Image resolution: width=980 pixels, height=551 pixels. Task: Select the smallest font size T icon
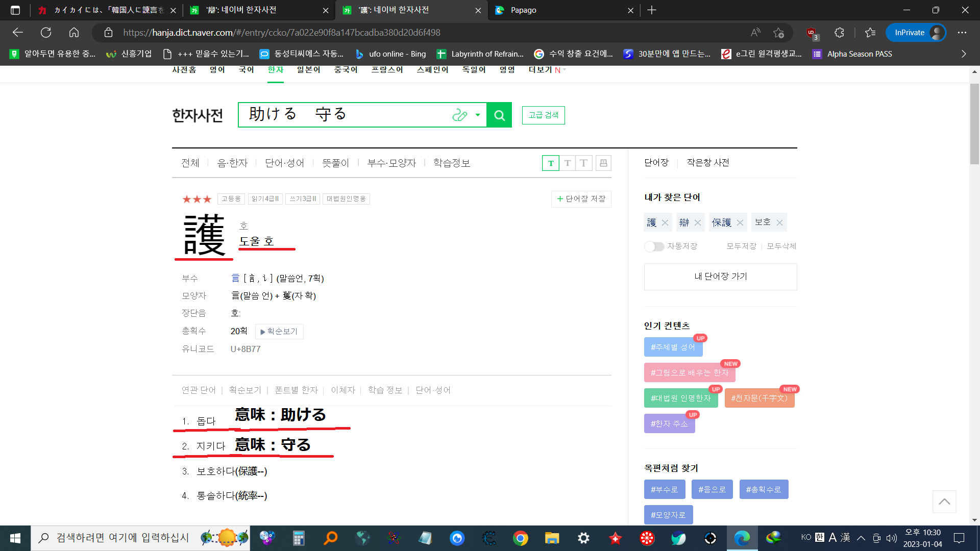point(551,163)
